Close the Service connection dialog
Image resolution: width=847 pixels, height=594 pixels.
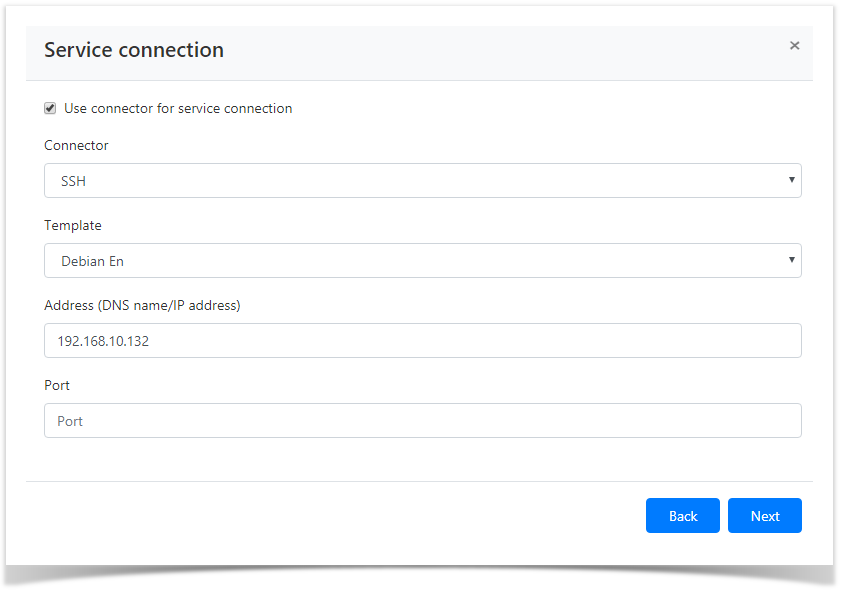[x=795, y=45]
